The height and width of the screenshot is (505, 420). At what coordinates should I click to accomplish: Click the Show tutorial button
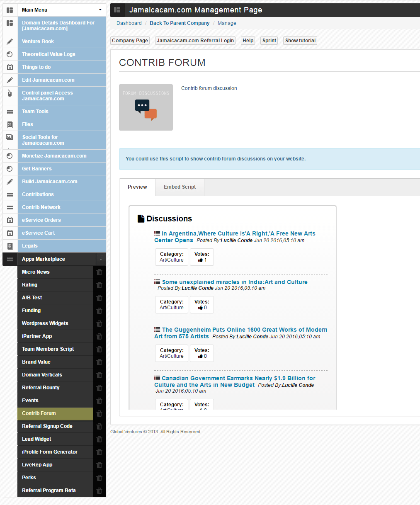pyautogui.click(x=300, y=41)
